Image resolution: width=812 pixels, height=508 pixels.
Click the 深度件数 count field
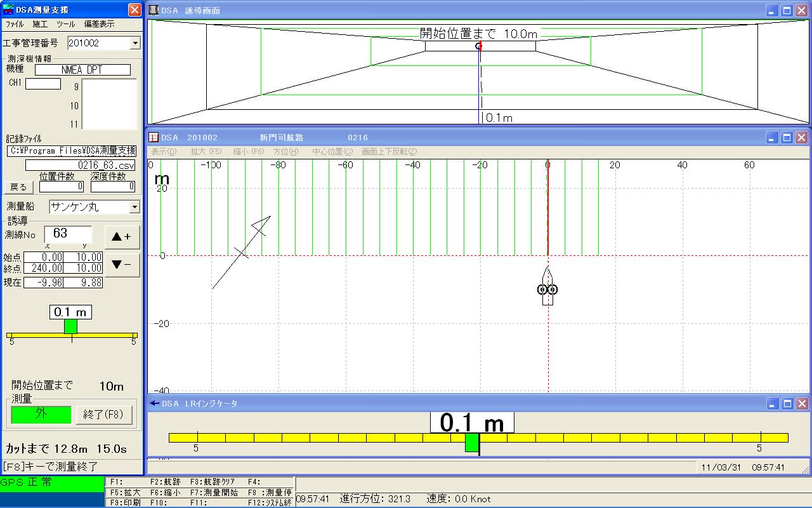[x=113, y=187]
